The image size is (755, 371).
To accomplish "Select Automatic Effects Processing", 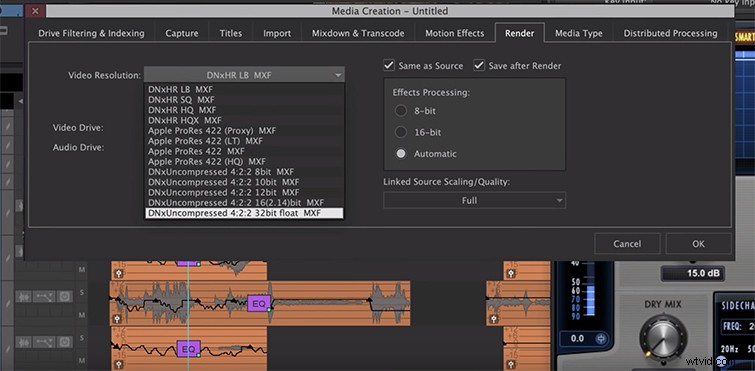I will (401, 154).
